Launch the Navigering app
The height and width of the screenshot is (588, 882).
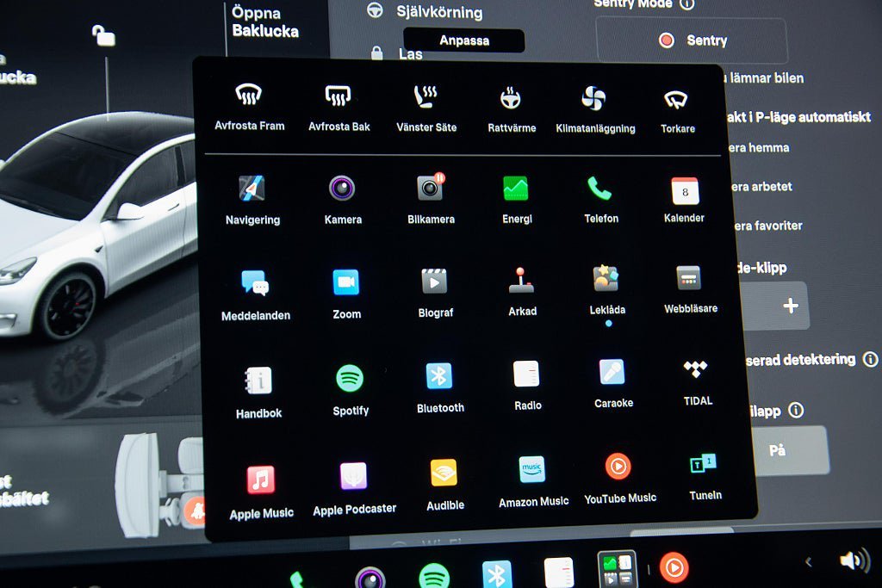click(252, 200)
